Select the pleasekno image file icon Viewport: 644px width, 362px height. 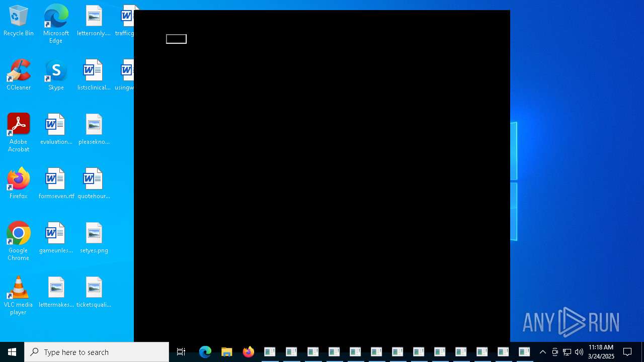(x=94, y=130)
